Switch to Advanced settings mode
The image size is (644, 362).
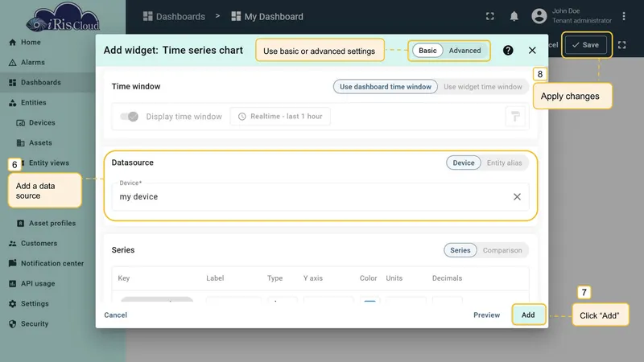[x=464, y=51]
